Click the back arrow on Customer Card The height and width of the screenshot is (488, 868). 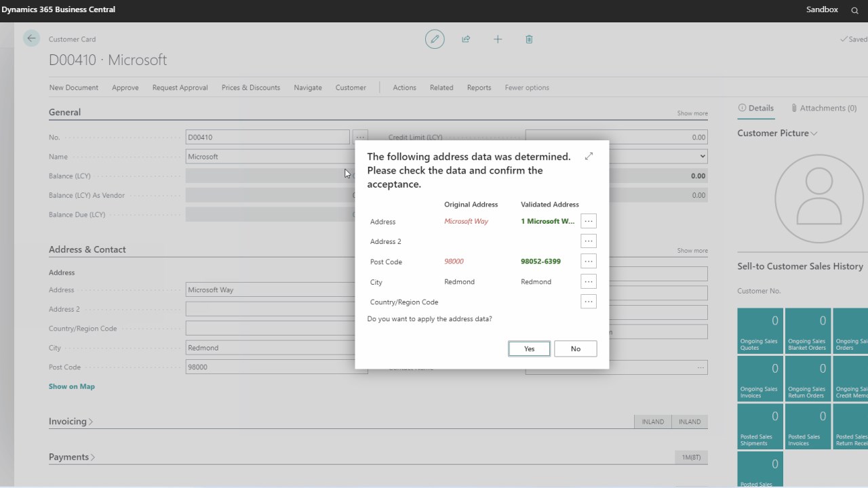click(31, 39)
